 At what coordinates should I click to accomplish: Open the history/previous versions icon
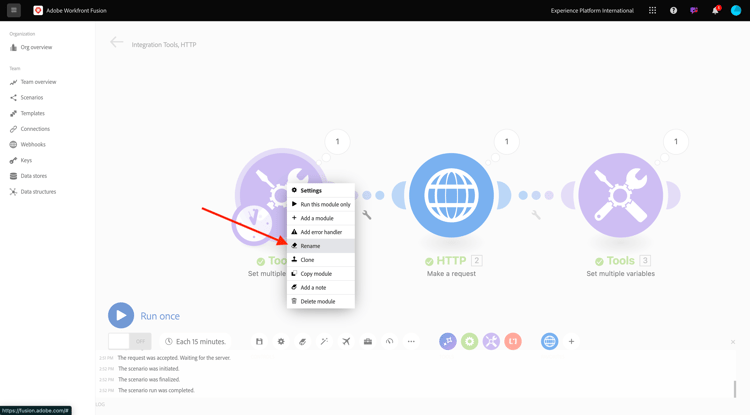389,341
